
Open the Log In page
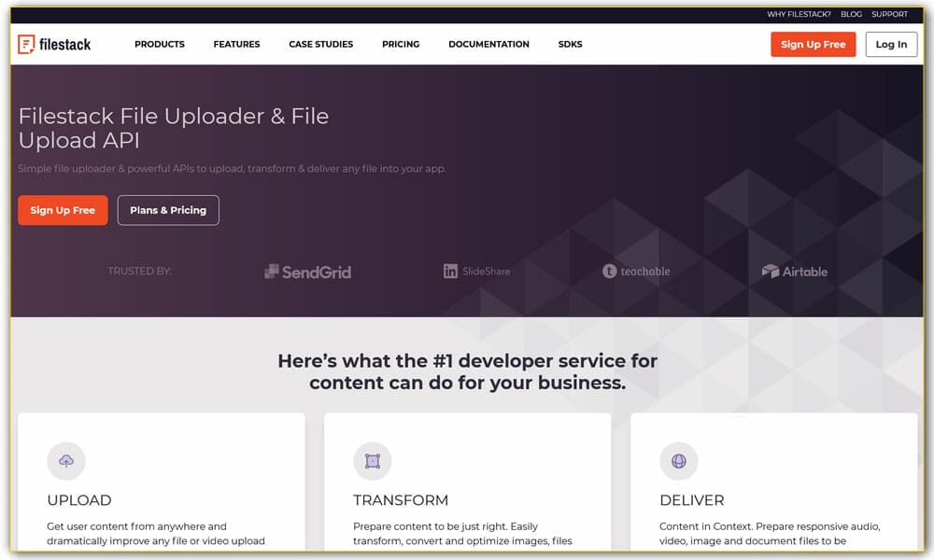[x=890, y=44]
